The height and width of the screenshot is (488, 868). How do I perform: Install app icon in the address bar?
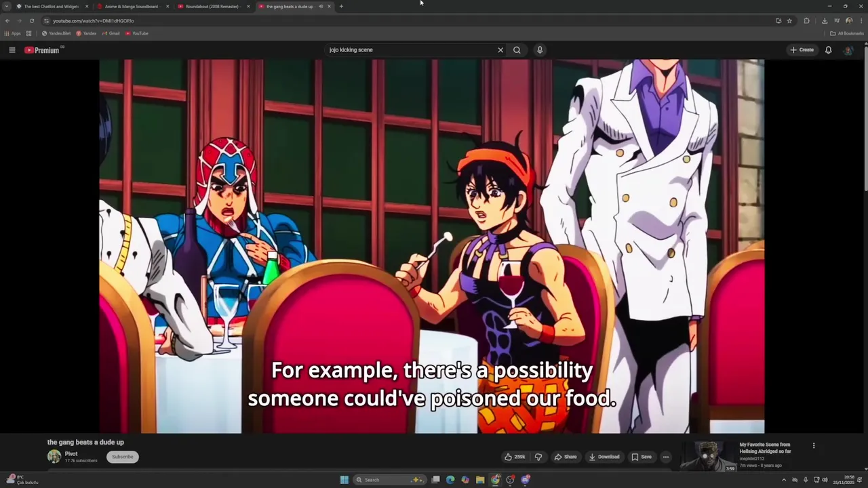click(x=778, y=21)
